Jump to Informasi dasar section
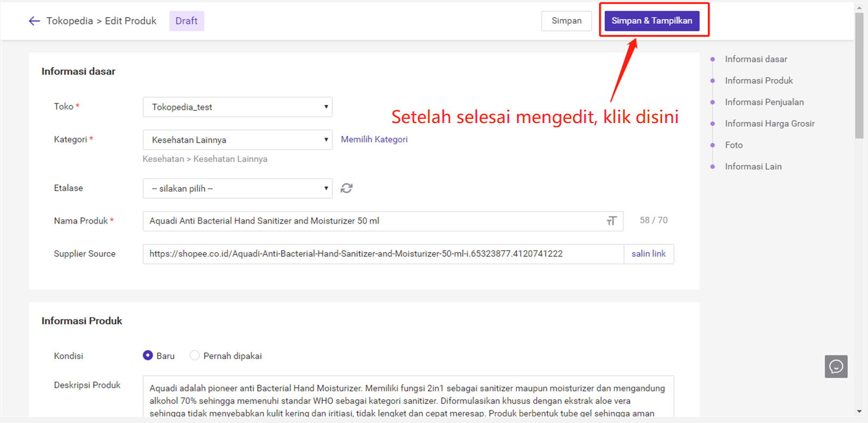The width and height of the screenshot is (868, 423). pyautogui.click(x=756, y=59)
